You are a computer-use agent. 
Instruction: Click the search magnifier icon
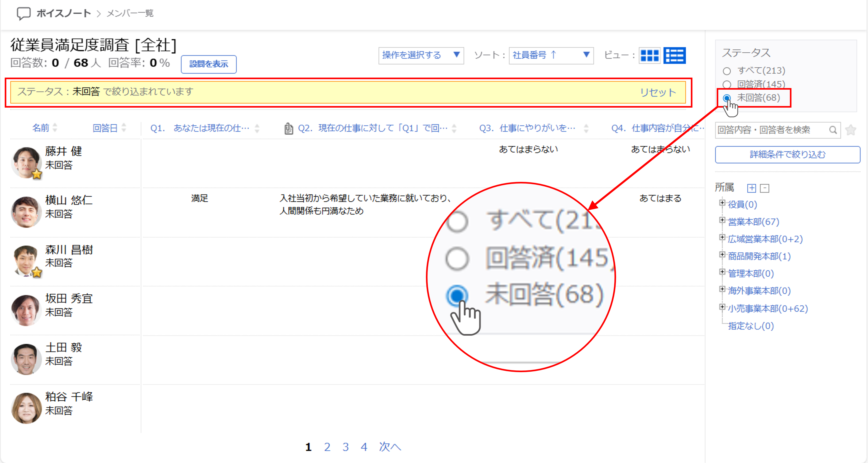[x=833, y=130]
